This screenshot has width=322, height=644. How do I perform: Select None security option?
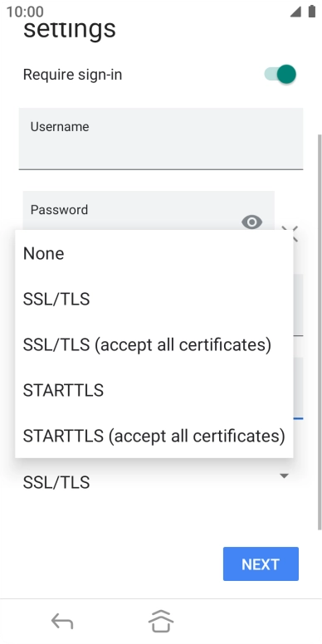pos(154,253)
